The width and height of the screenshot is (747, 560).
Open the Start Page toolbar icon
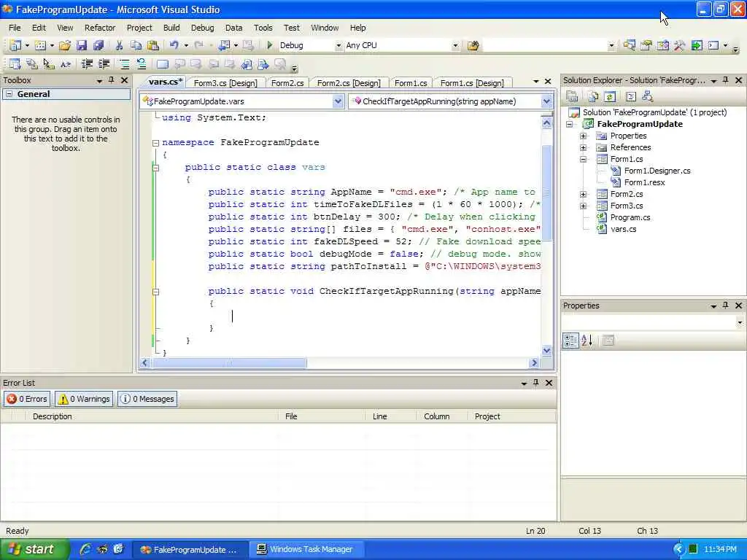point(697,45)
